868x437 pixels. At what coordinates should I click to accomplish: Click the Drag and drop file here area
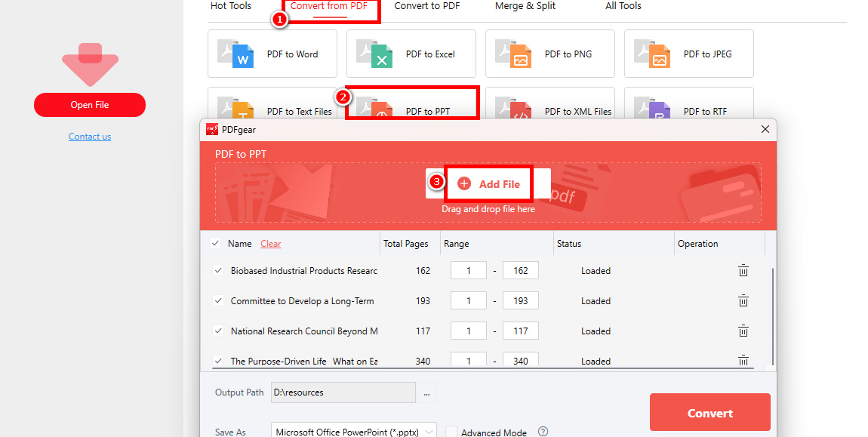pos(488,209)
